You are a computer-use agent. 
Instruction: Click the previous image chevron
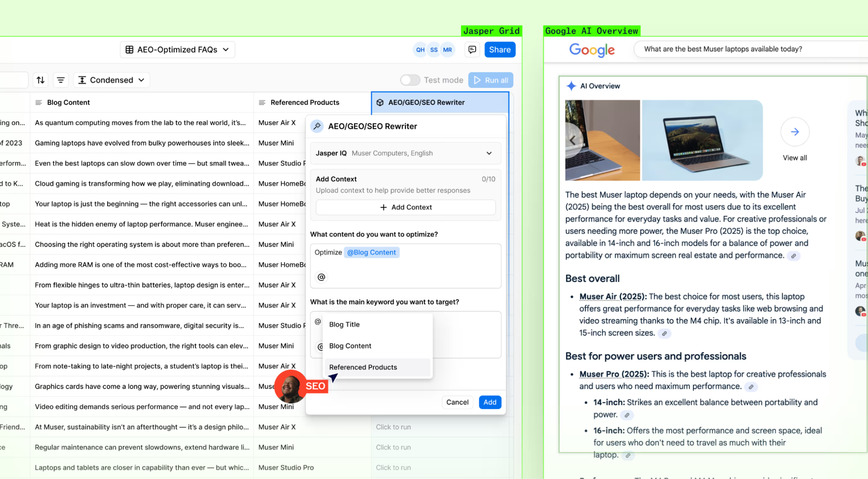coord(573,140)
